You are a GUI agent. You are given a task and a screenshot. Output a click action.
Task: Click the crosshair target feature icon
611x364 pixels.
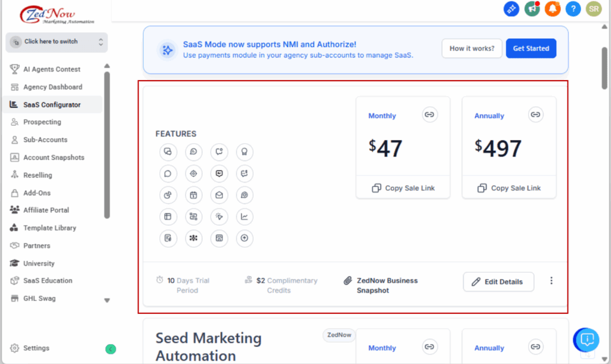(193, 174)
